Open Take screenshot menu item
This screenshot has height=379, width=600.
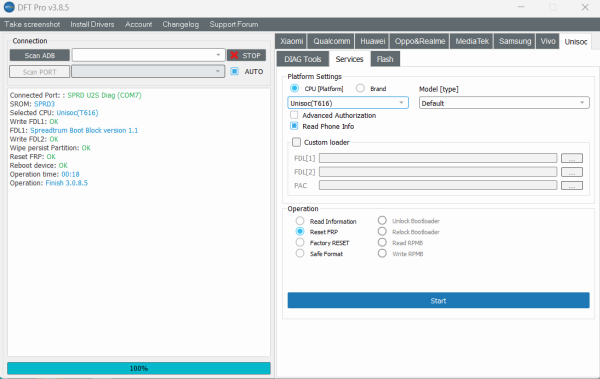coord(32,24)
